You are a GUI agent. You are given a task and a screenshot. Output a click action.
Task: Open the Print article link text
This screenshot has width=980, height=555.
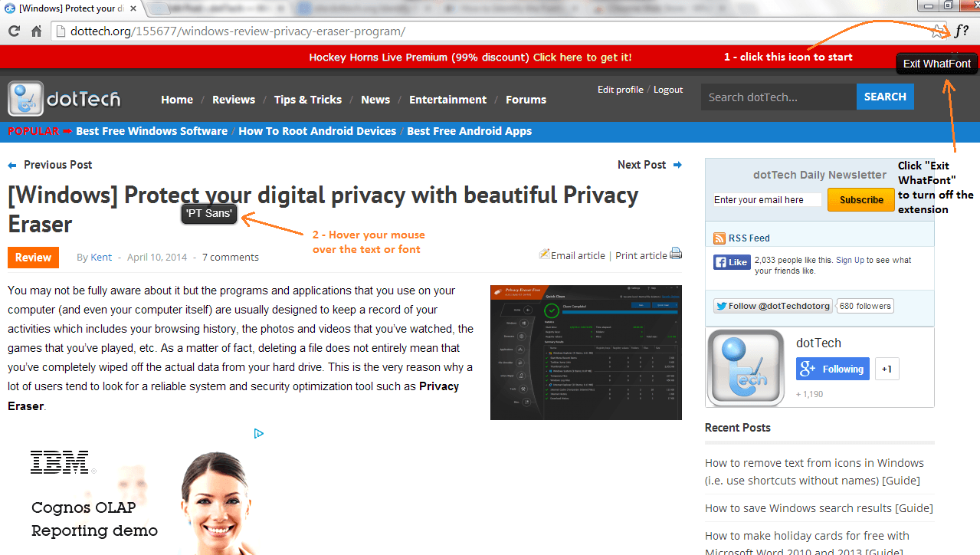pos(641,256)
